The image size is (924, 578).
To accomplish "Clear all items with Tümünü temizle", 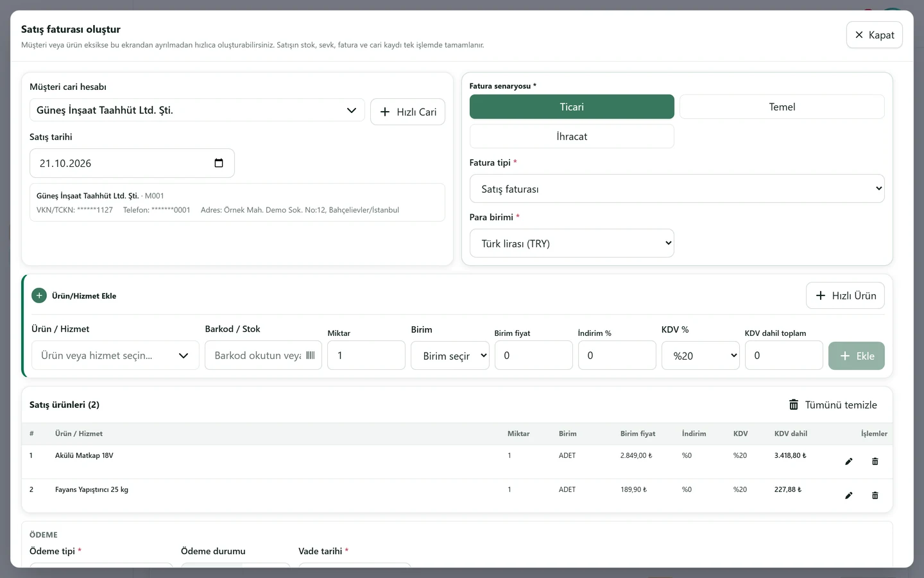I will pyautogui.click(x=833, y=405).
